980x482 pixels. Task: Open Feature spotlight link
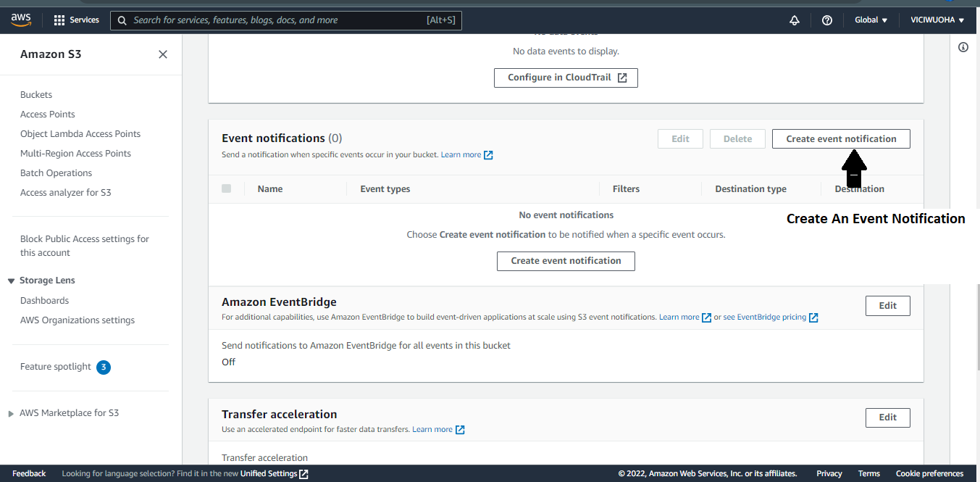coord(56,367)
